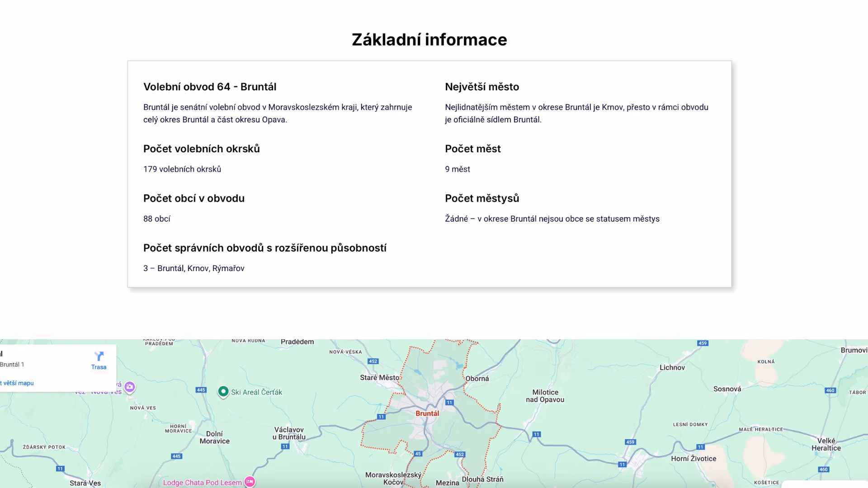Screen dimensions: 868x488
Task: Click the Sosnová town name
Action: coord(727,389)
